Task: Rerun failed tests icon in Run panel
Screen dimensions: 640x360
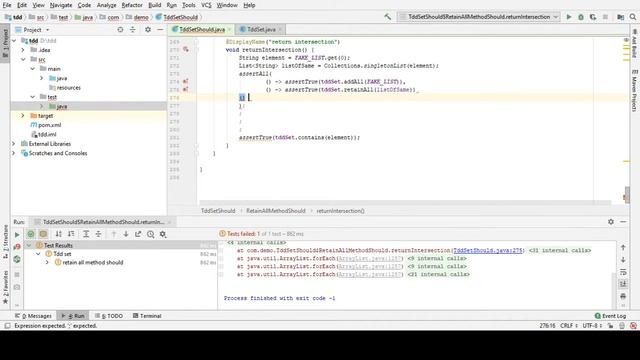Action: point(17,247)
